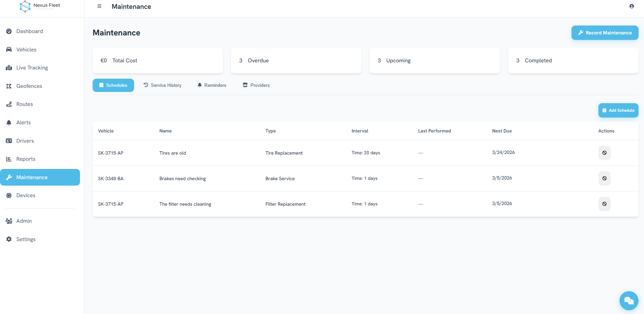
Task: Switch to the Service History tab
Action: [x=162, y=85]
